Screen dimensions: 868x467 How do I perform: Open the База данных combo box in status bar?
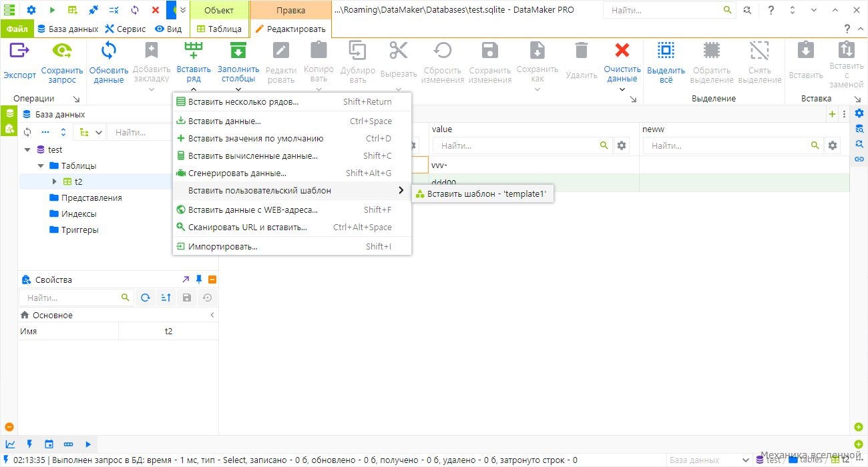click(708, 460)
